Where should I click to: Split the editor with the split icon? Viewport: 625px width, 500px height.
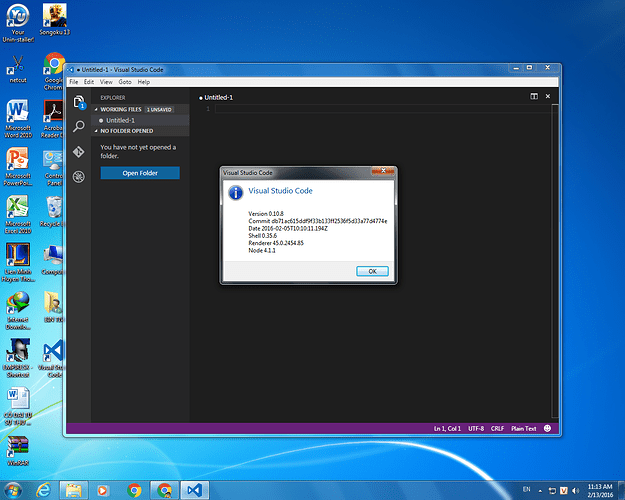[534, 96]
